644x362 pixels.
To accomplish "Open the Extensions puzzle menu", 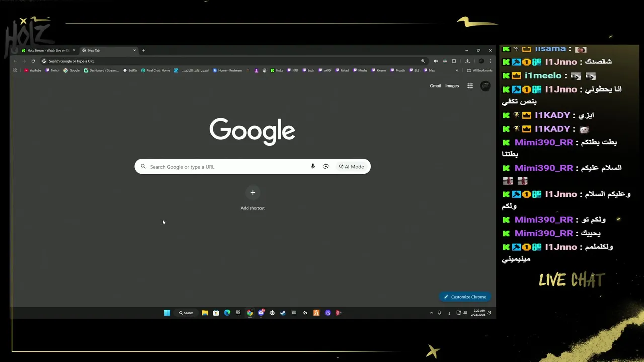I will point(454,61).
